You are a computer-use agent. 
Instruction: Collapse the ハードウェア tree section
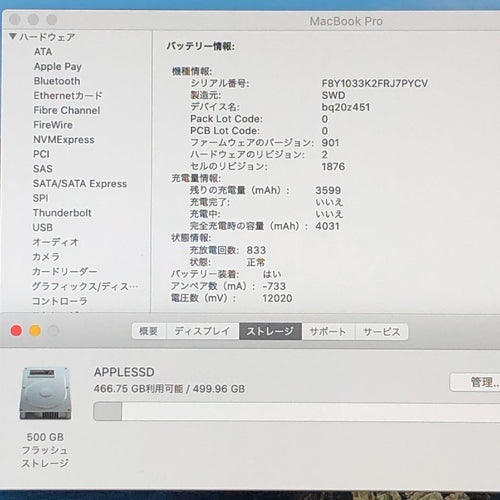13,36
